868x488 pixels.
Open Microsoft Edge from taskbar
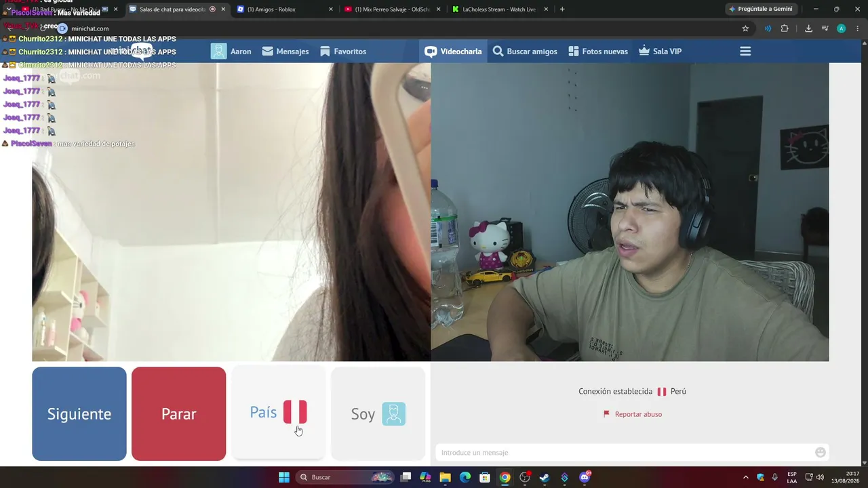465,477
